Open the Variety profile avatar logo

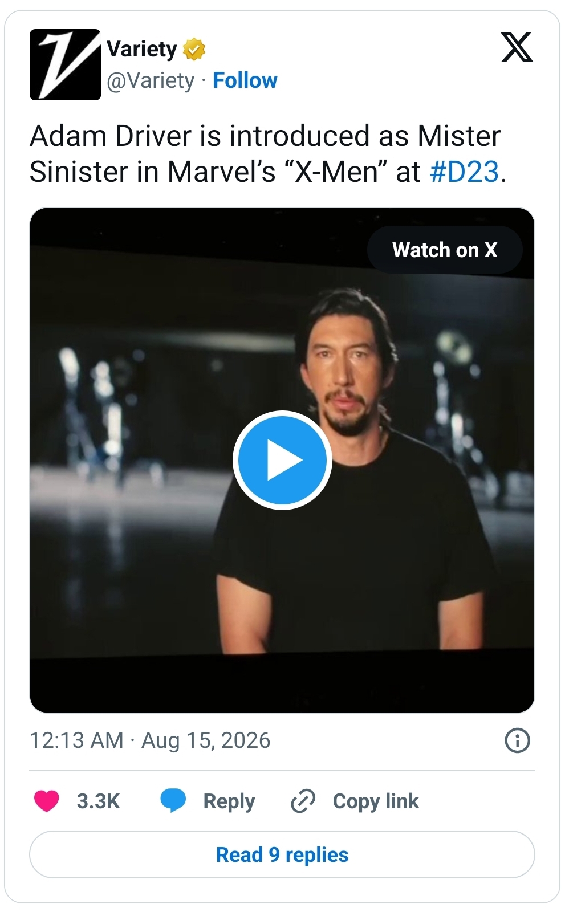click(65, 64)
